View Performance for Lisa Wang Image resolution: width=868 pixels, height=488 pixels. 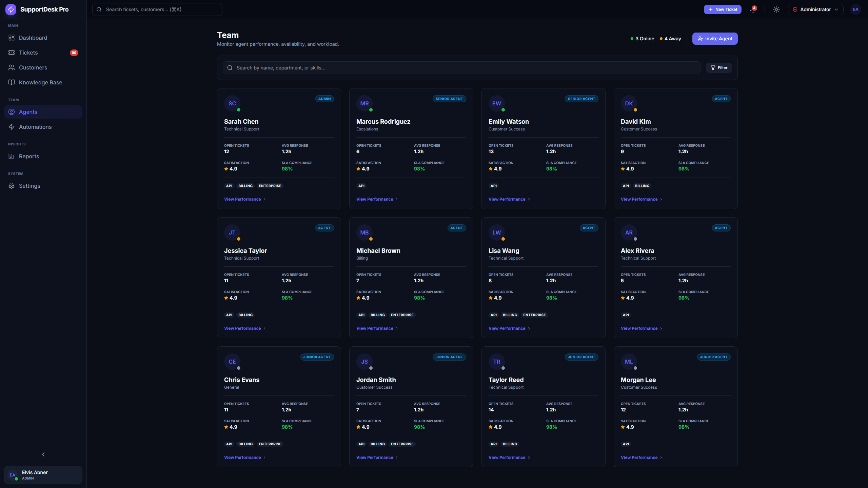click(x=509, y=328)
